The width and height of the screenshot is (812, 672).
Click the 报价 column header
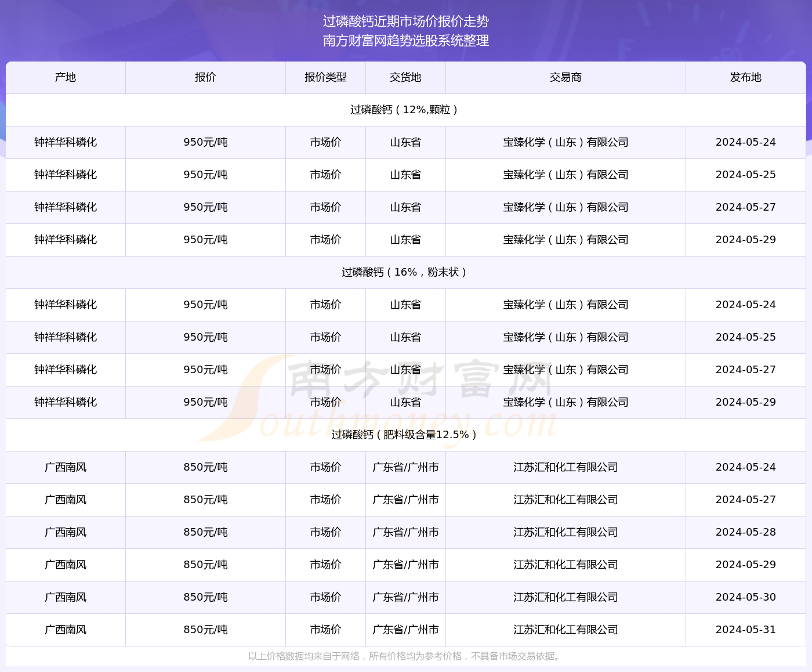pos(205,77)
